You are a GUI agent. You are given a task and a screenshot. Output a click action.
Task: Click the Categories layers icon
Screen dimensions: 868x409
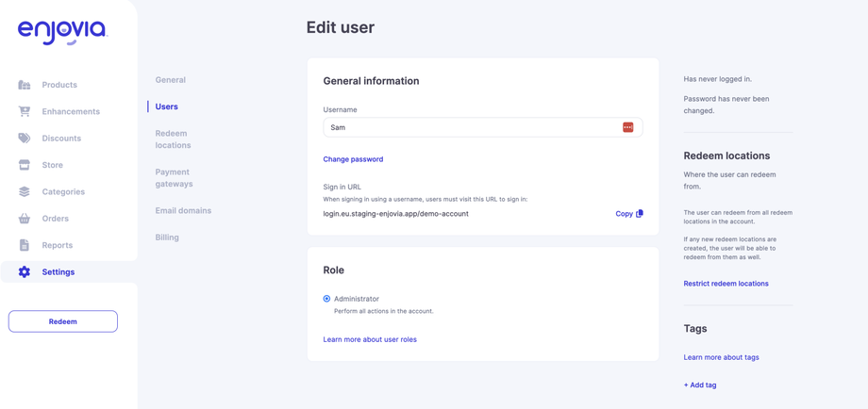coord(25,191)
